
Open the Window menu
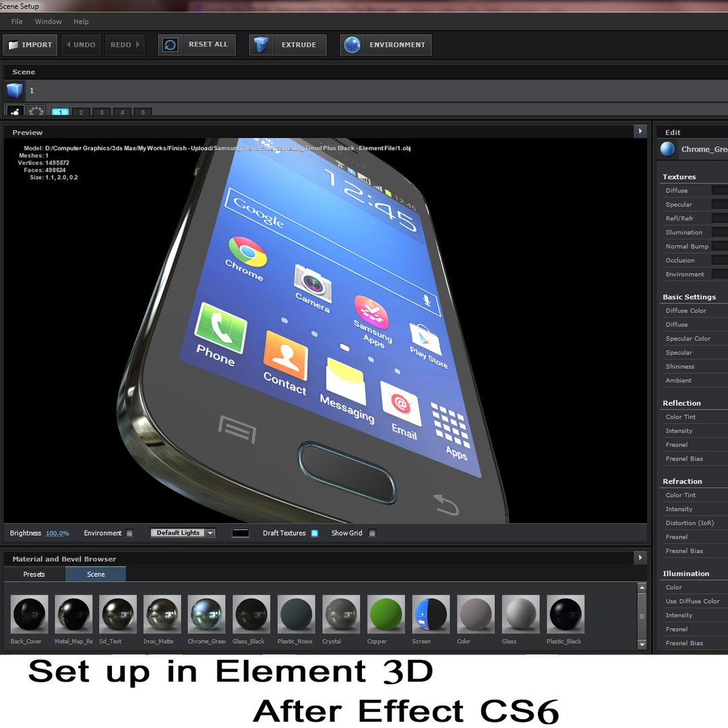pyautogui.click(x=48, y=22)
